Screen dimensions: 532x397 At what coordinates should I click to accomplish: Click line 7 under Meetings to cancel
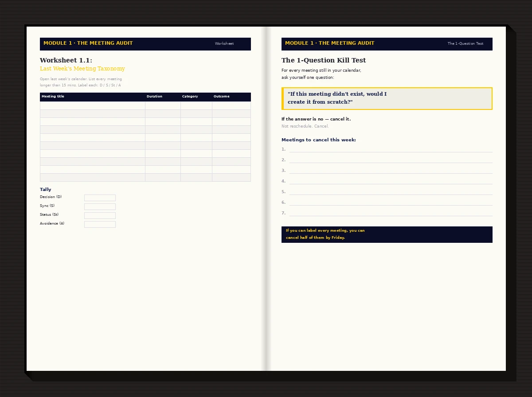pos(391,213)
